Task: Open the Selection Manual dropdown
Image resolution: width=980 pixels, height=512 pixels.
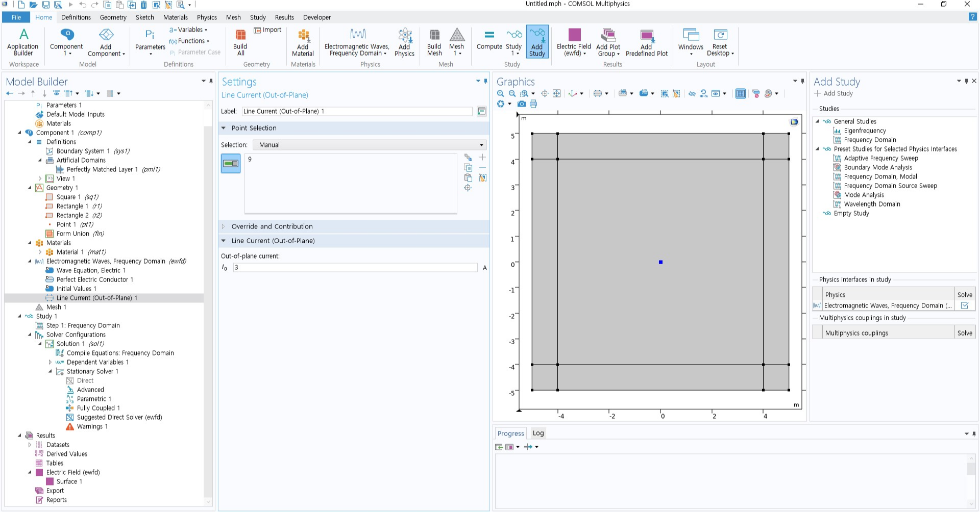Action: tap(370, 145)
